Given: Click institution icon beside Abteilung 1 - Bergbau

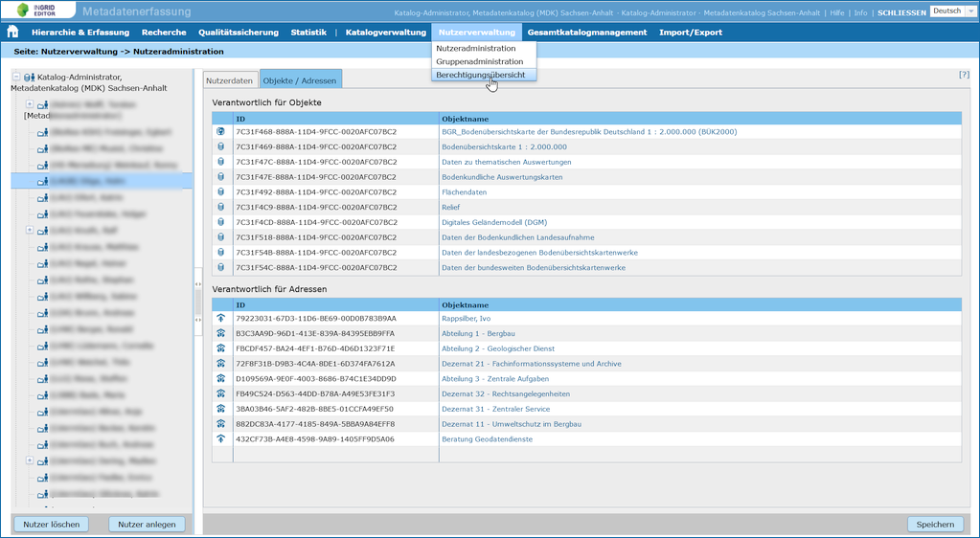Looking at the screenshot, I should point(220,333).
